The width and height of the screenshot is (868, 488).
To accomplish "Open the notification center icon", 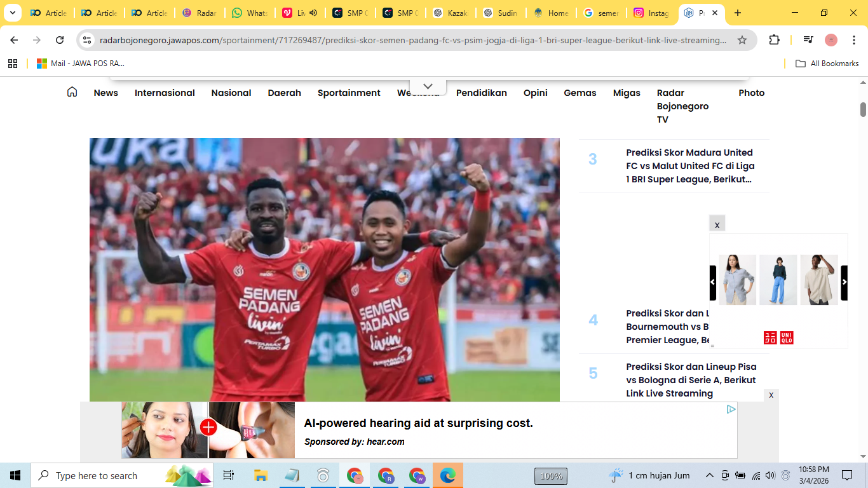I will [846, 475].
